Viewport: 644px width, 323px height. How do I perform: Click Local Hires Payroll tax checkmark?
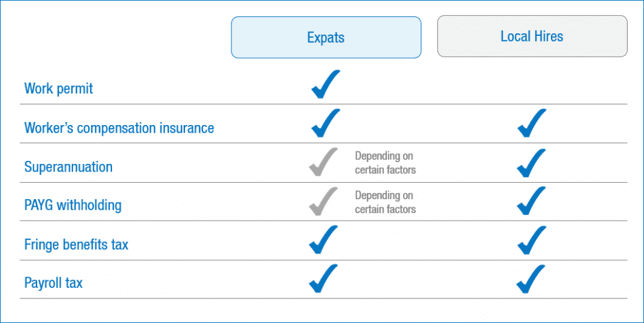[531, 278]
